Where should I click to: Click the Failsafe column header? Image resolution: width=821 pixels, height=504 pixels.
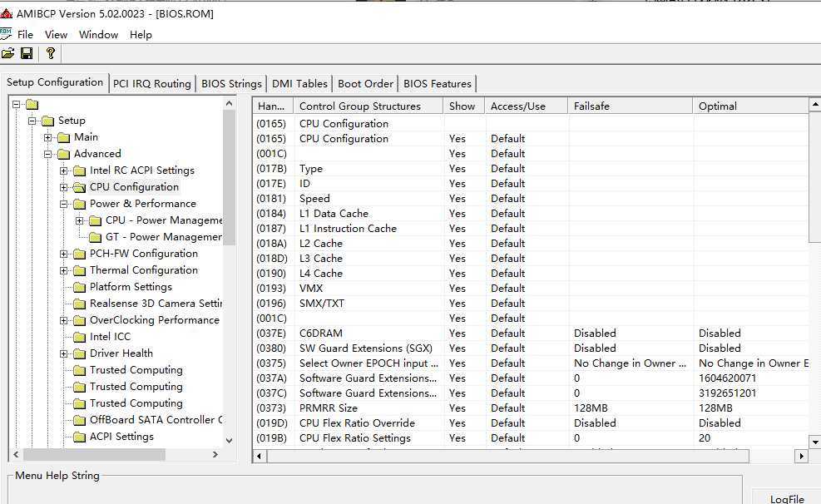click(x=631, y=106)
